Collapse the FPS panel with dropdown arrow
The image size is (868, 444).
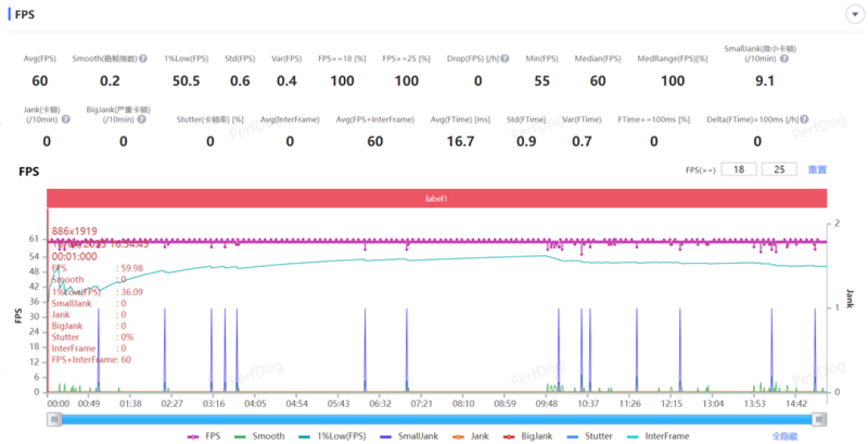click(x=854, y=14)
